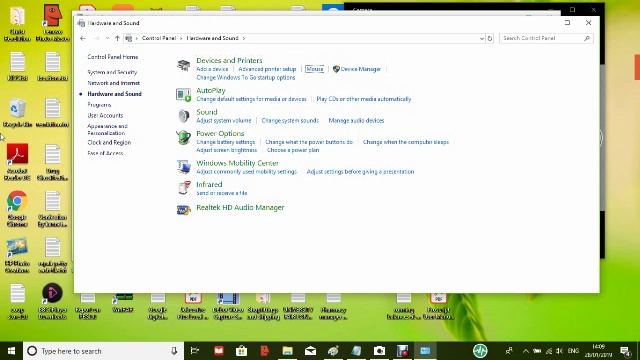The width and height of the screenshot is (640, 360).
Task: Click Adjust commonly used mobility settings
Action: [247, 172]
